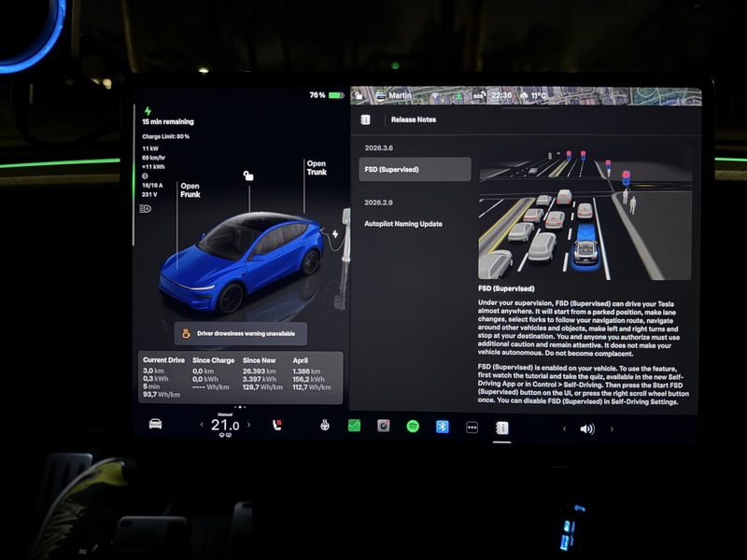Tap the 22:36 clock
The image size is (747, 560).
click(501, 95)
